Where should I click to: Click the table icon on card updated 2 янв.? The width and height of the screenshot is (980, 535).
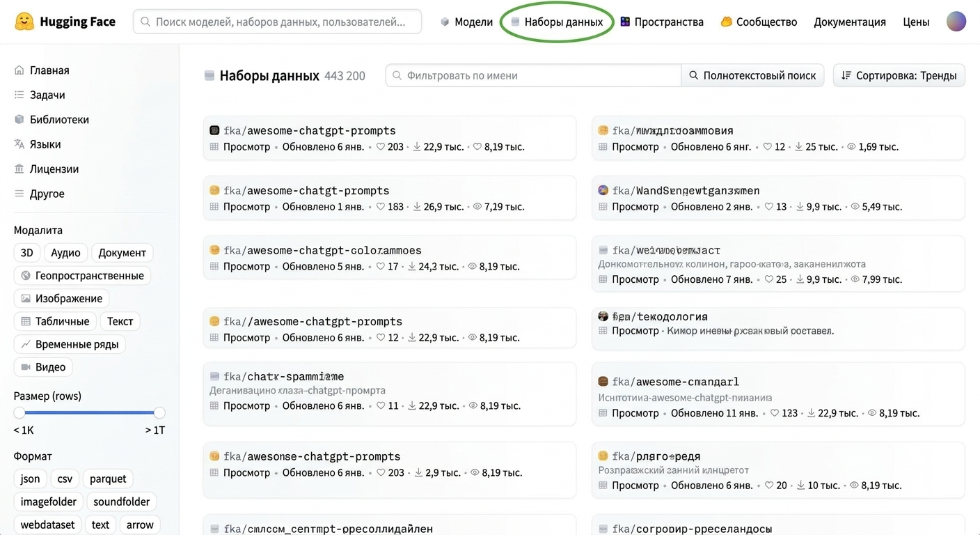click(603, 207)
